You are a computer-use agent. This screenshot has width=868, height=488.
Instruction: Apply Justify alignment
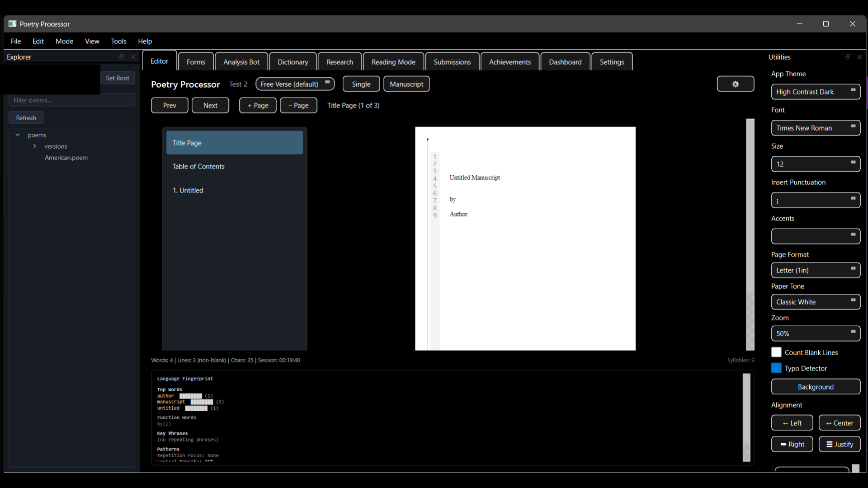point(839,444)
